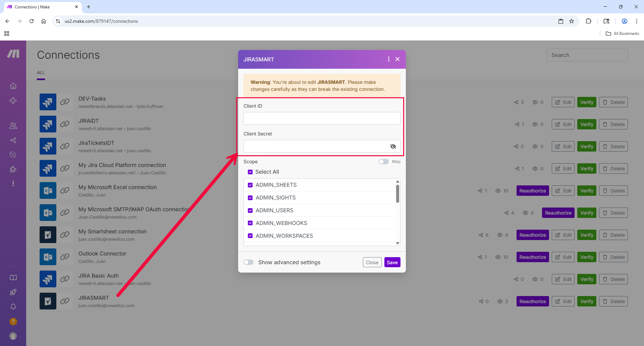This screenshot has height=346, width=644.
Task: Open the help question mark icon
Action: (x=13, y=322)
